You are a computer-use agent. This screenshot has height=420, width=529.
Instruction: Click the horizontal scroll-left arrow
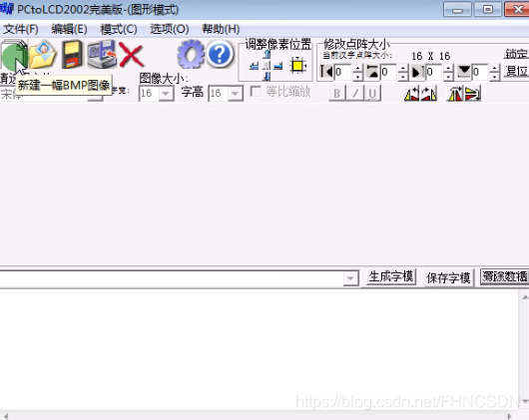(x=5, y=416)
